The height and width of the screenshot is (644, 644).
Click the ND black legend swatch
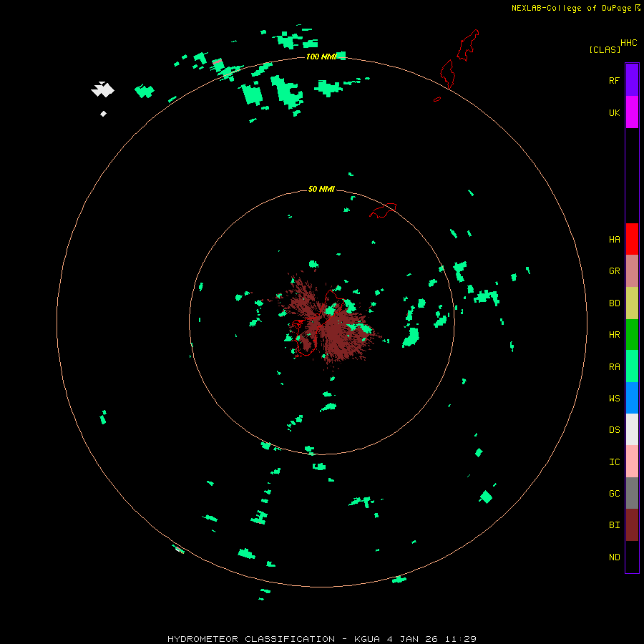click(632, 557)
